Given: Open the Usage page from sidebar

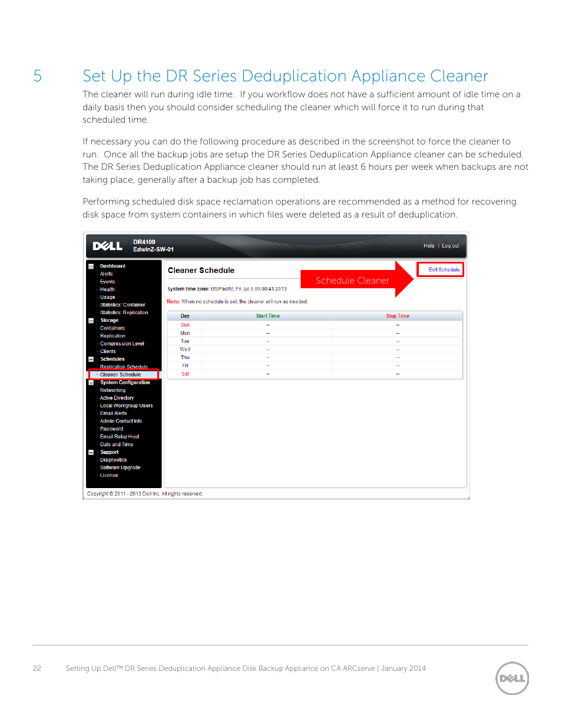Looking at the screenshot, I should tap(107, 297).
